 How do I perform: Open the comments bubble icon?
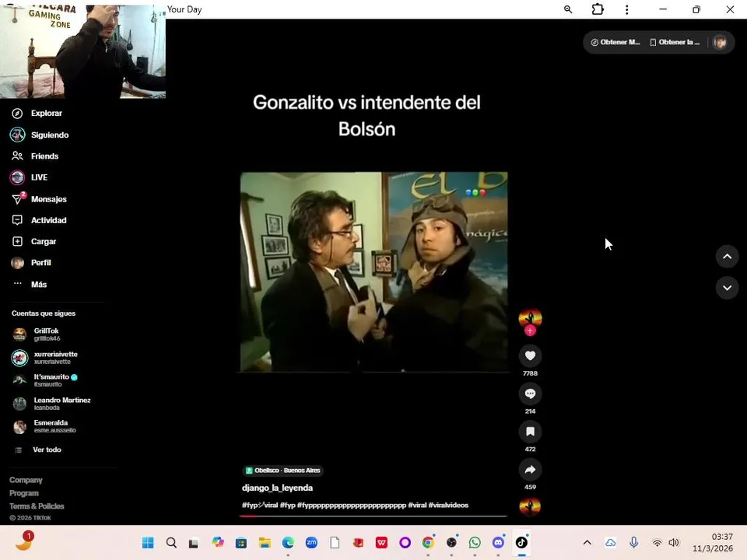(530, 394)
